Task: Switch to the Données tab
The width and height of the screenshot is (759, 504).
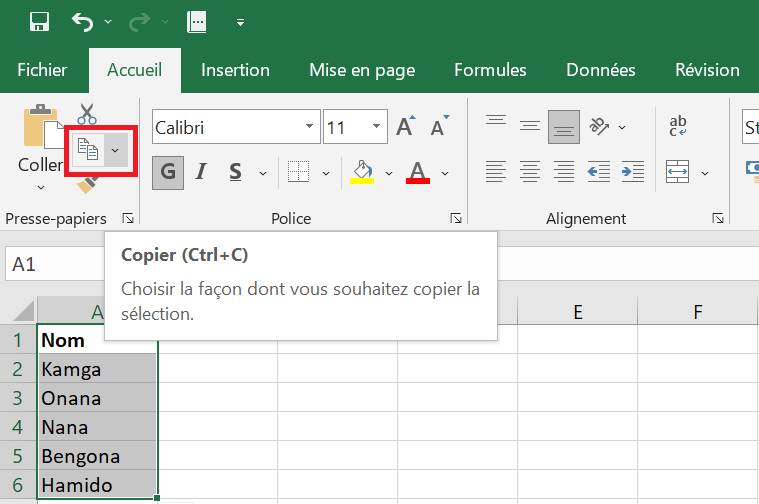Action: click(601, 70)
